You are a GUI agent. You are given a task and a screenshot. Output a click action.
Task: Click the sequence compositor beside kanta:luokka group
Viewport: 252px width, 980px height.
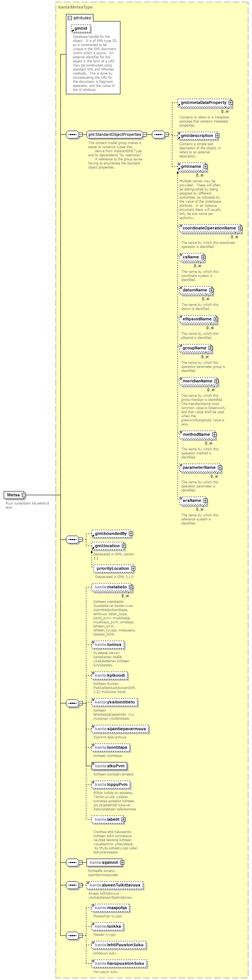point(72,935)
